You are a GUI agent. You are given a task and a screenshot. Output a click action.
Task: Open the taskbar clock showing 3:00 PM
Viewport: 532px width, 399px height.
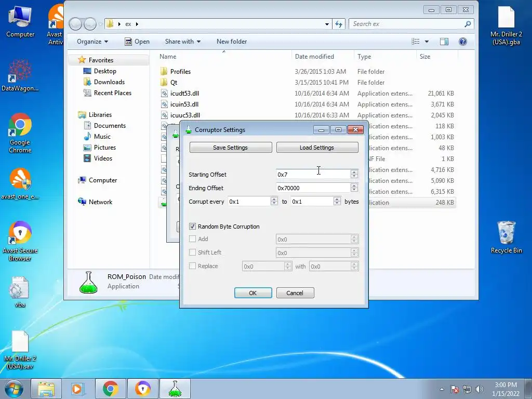point(506,389)
